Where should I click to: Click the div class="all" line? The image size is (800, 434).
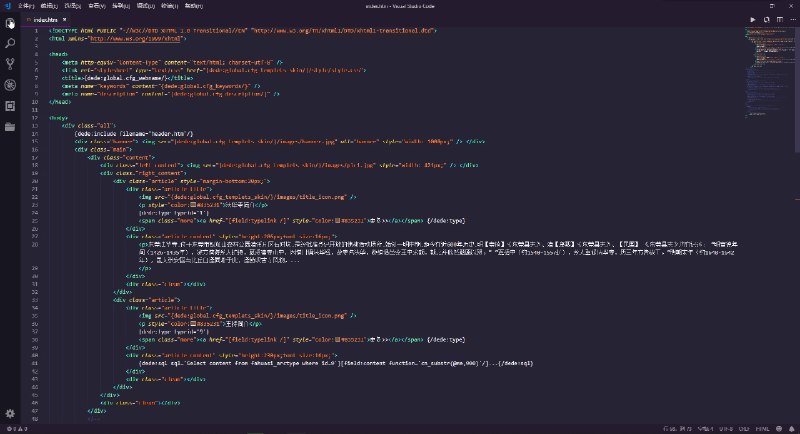coord(89,125)
